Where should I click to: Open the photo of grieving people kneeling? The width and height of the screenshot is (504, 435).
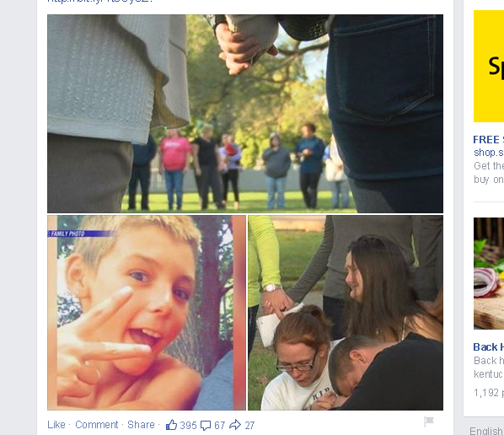[346, 313]
